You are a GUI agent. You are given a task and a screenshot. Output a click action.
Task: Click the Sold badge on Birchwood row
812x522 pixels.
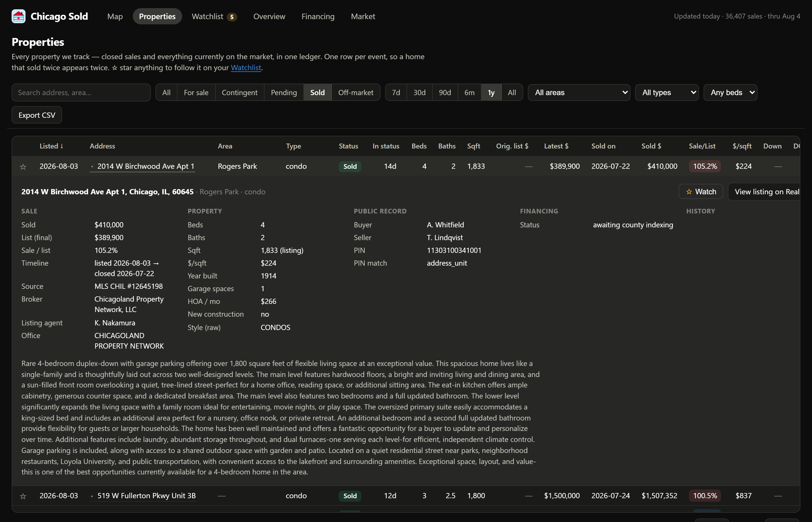[350, 166]
